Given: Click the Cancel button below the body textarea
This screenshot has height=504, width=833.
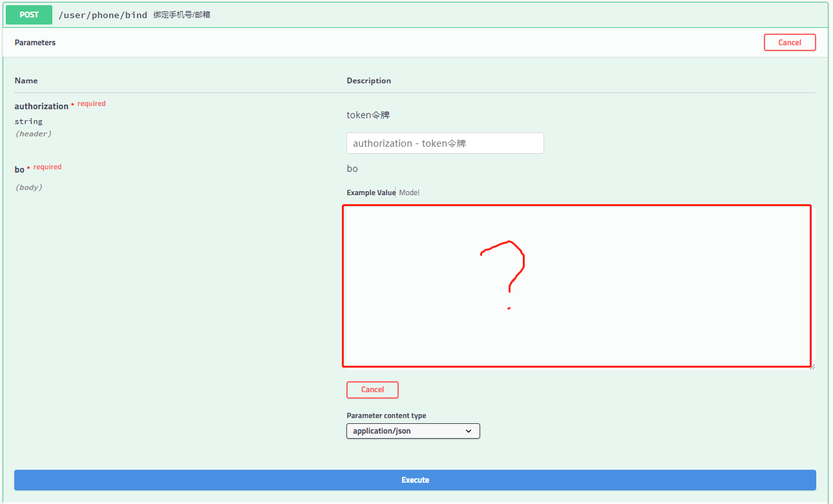Looking at the screenshot, I should coord(372,390).
